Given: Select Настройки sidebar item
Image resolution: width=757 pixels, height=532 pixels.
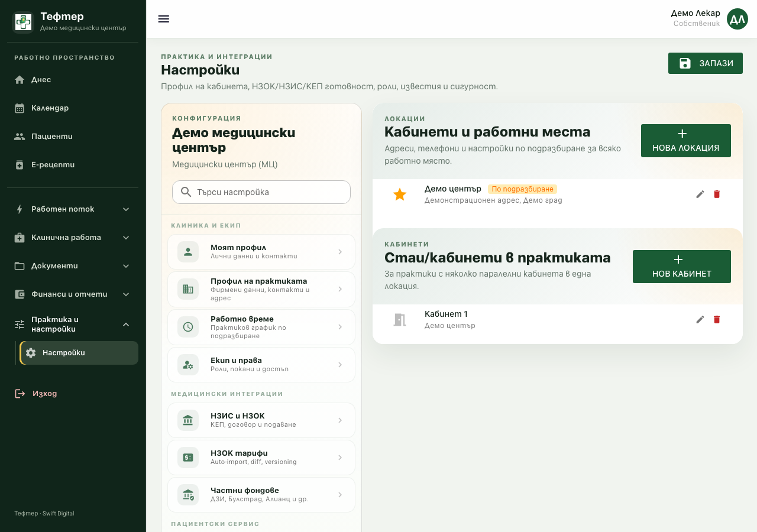Looking at the screenshot, I should tap(79, 353).
